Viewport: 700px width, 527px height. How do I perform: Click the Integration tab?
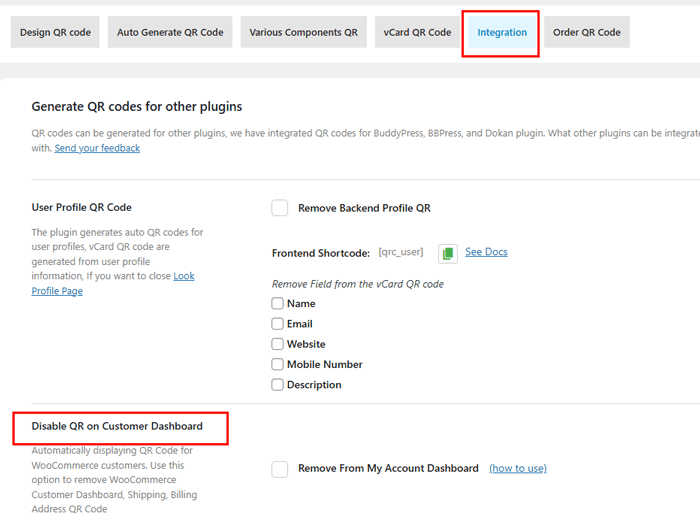click(x=502, y=32)
